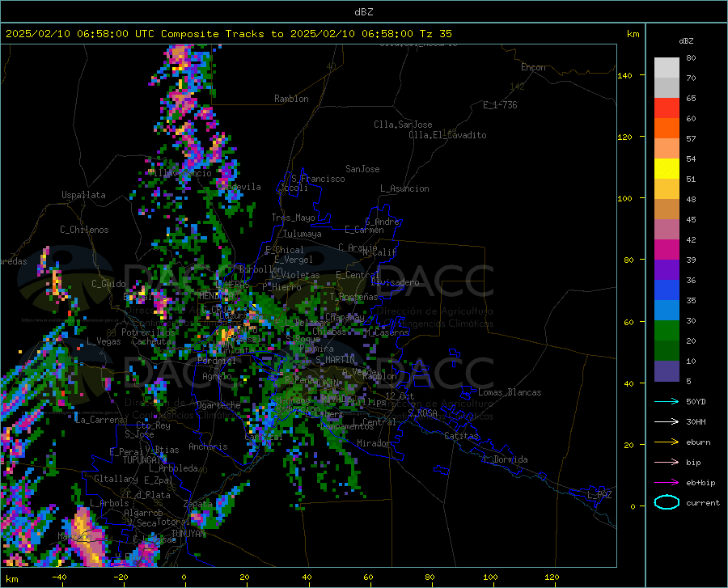
Task: Click the 30HM legend label
Action: pyautogui.click(x=696, y=422)
